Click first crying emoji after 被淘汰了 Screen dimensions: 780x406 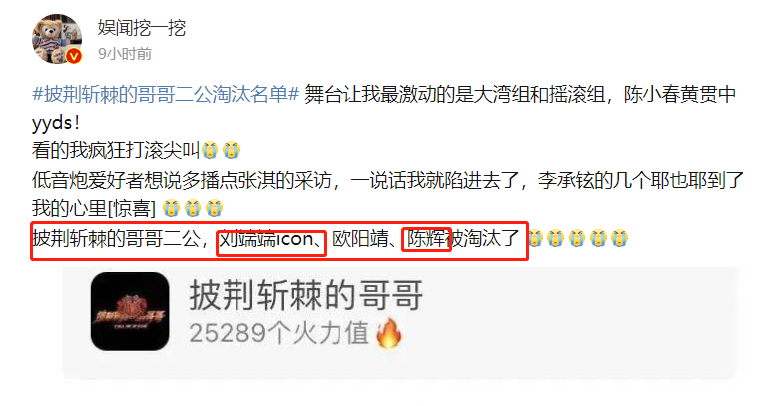coord(534,238)
